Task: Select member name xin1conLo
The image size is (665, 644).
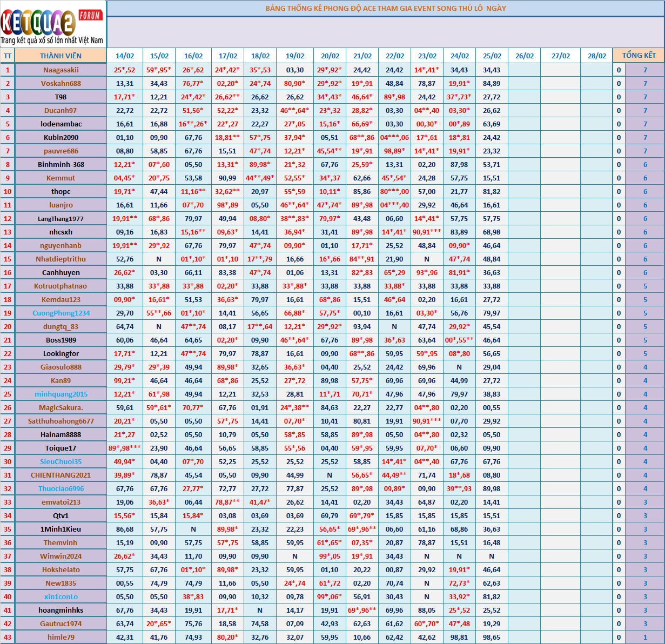Action: 61,596
